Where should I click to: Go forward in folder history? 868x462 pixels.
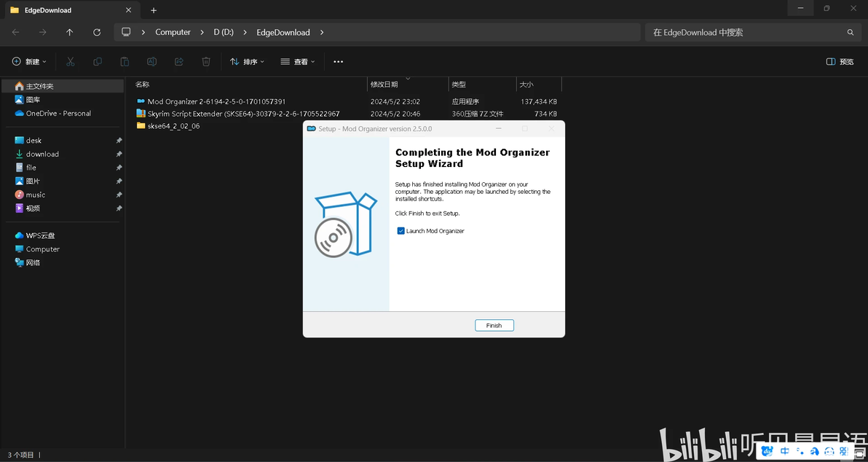tap(43, 32)
